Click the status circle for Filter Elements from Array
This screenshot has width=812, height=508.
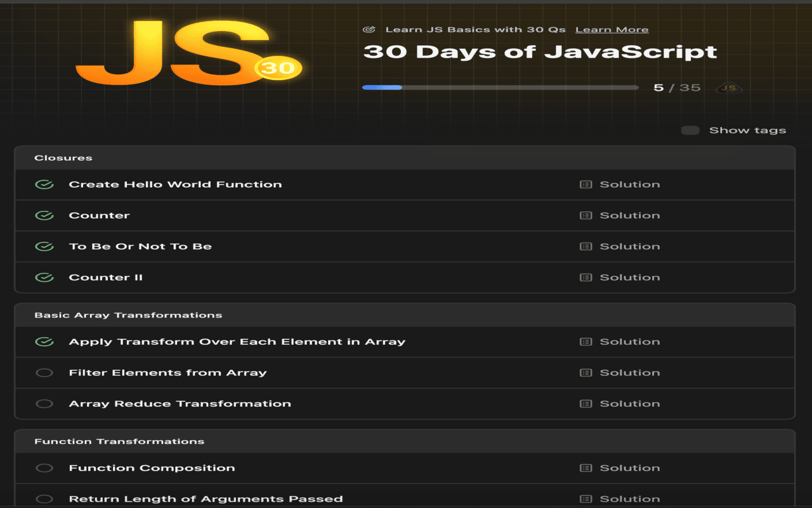point(44,373)
